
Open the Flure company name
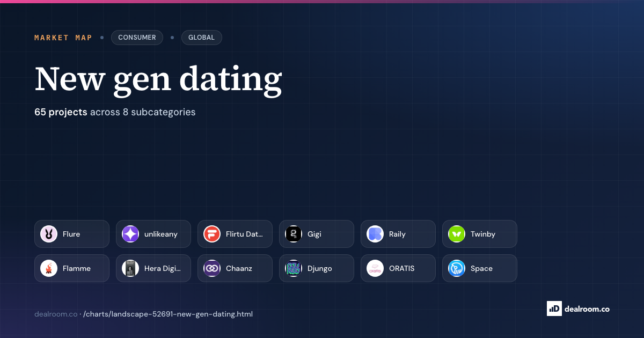click(x=71, y=234)
